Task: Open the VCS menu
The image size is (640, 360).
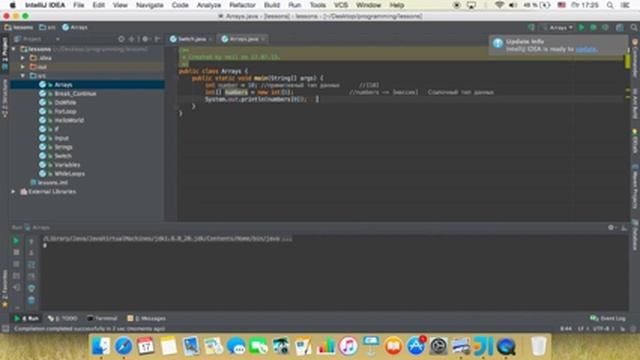Action: (x=341, y=5)
